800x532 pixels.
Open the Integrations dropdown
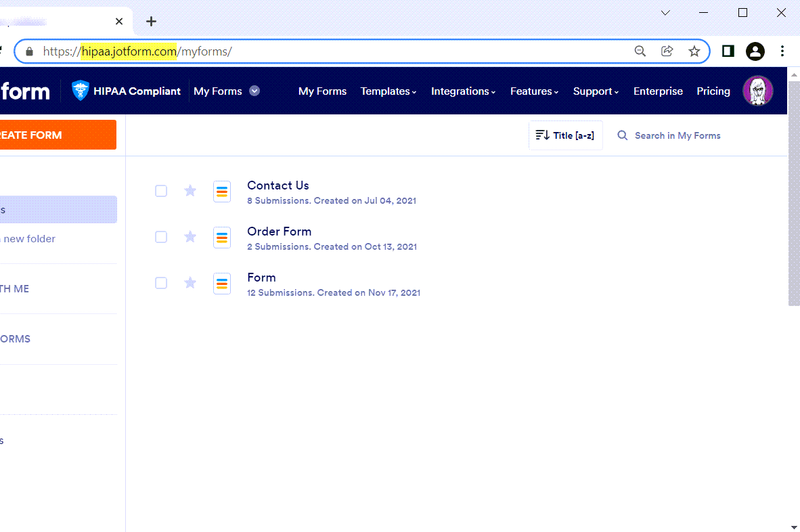(x=463, y=91)
